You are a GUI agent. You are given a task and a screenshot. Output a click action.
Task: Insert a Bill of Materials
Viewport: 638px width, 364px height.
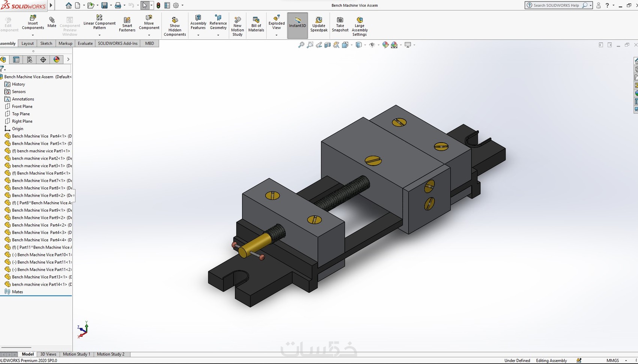click(256, 24)
